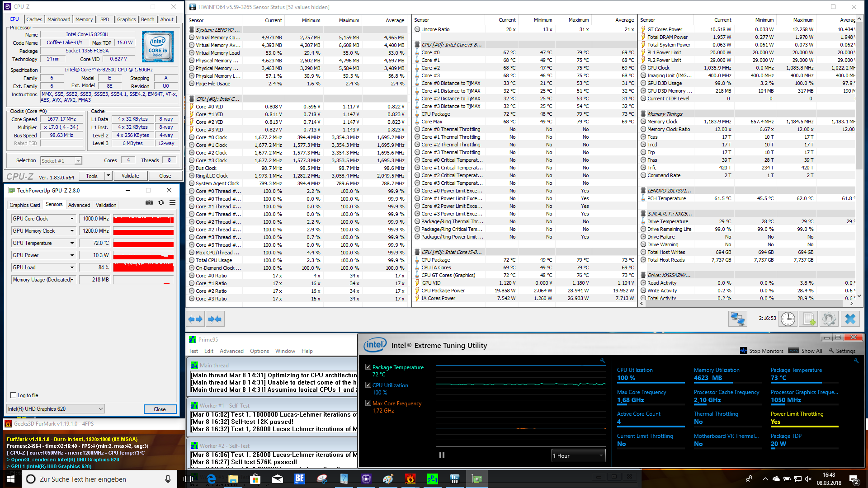Open GPU-Z Graphics Card tab

click(25, 205)
